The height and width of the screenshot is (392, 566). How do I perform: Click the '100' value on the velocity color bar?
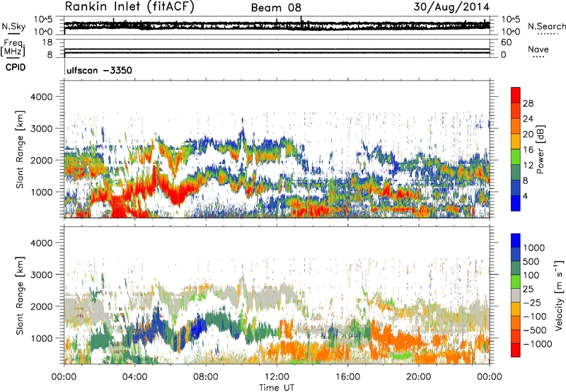[x=532, y=275]
